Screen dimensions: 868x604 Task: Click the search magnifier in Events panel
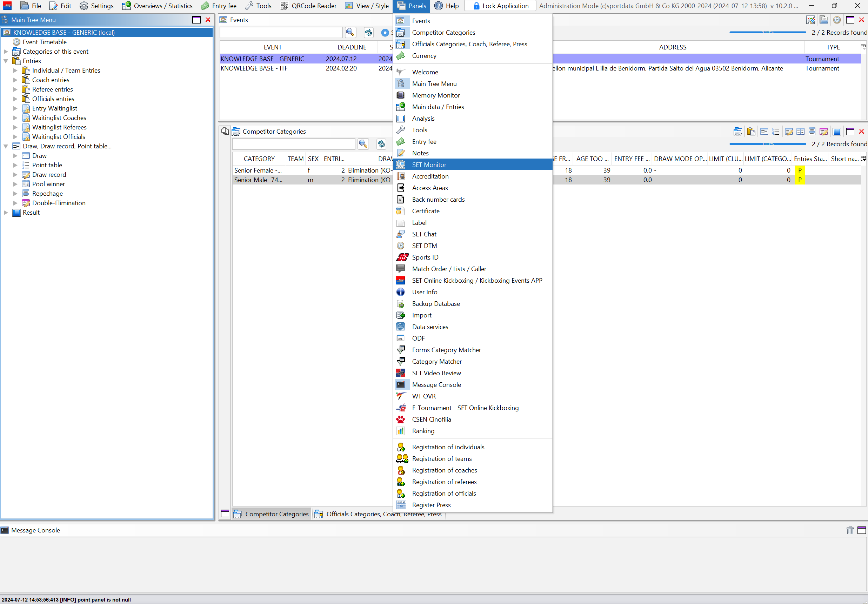(x=350, y=33)
